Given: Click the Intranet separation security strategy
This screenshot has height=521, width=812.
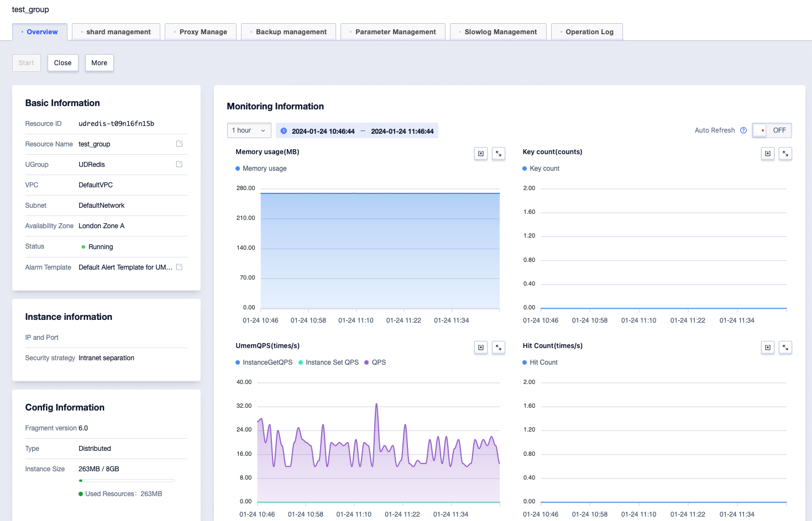Looking at the screenshot, I should click(x=107, y=358).
